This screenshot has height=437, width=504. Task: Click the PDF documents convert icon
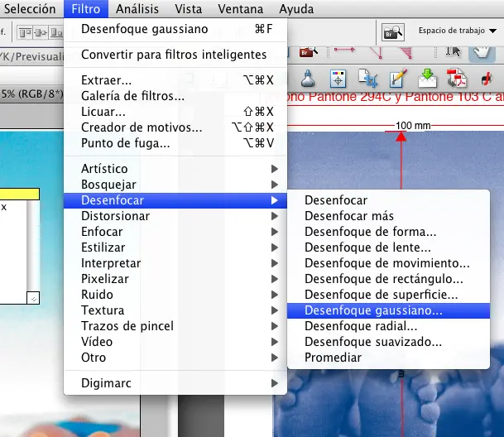point(457,78)
